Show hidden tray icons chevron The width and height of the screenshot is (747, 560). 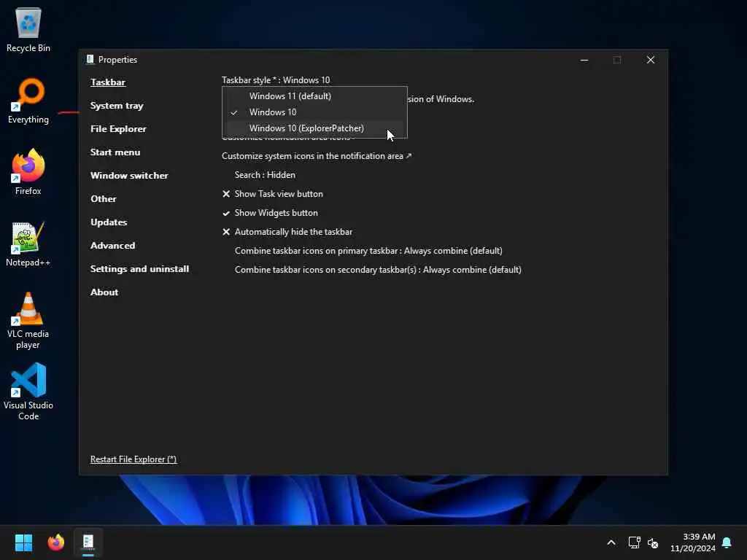pyautogui.click(x=611, y=542)
